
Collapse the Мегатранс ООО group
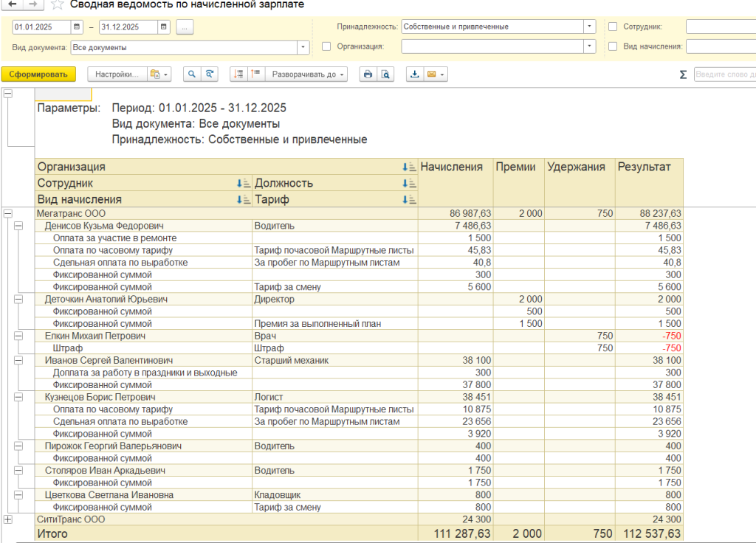[8, 213]
